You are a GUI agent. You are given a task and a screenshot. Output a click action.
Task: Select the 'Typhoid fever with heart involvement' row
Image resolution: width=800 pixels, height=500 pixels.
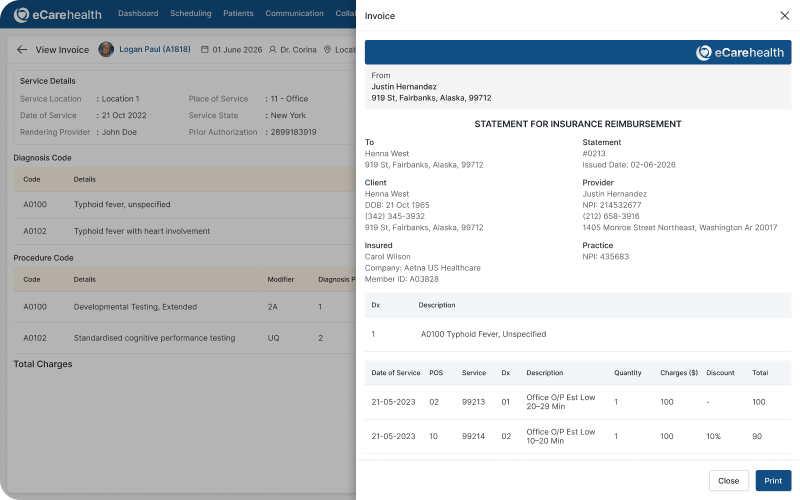(x=184, y=231)
